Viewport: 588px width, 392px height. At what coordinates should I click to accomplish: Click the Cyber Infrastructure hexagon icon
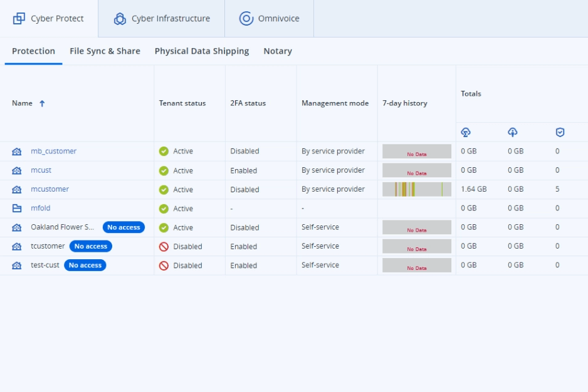[120, 19]
